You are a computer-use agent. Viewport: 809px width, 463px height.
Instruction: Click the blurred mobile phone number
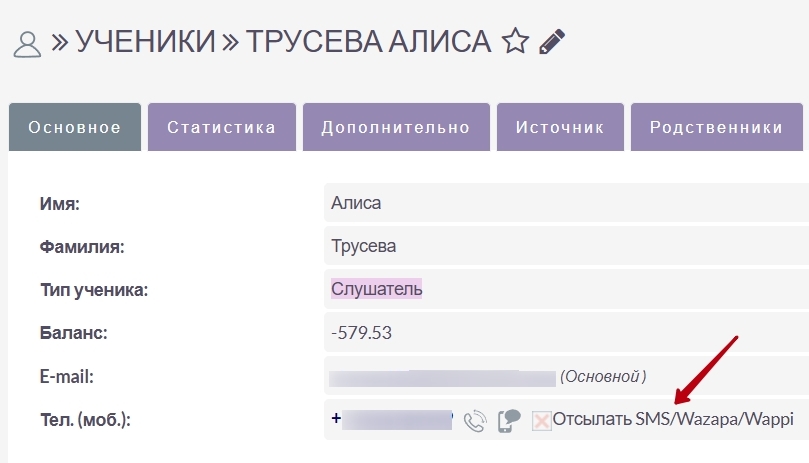coord(396,419)
